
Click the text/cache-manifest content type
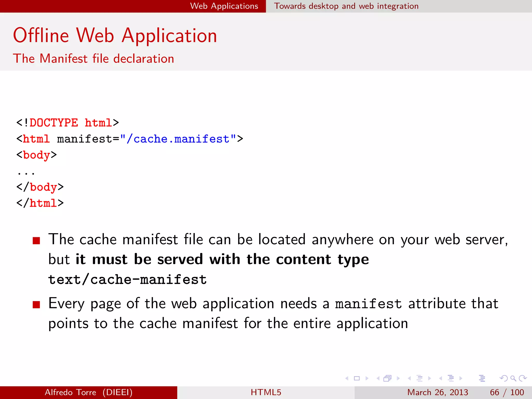coord(127,280)
